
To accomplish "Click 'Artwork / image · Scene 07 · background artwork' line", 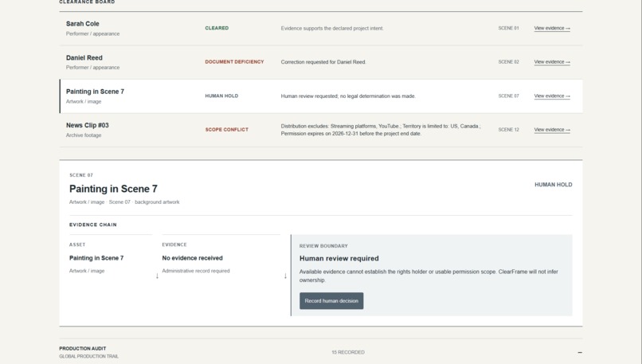I will pyautogui.click(x=124, y=202).
